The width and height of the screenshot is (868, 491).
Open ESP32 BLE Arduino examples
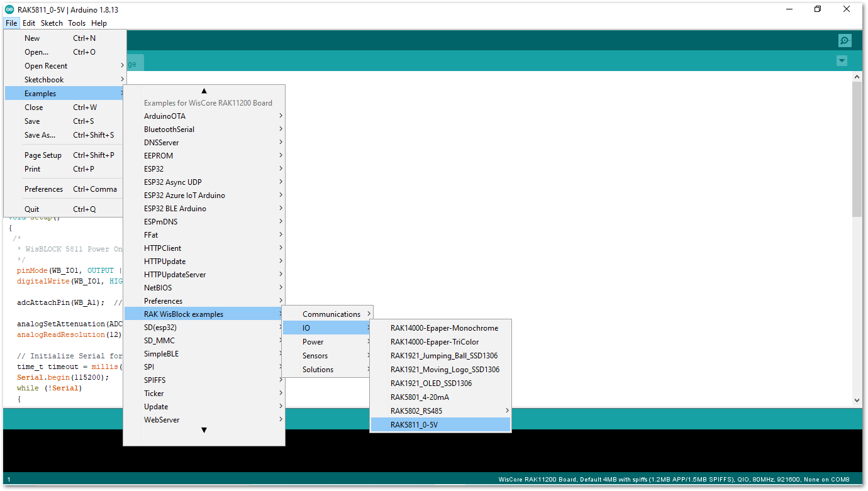(x=204, y=209)
